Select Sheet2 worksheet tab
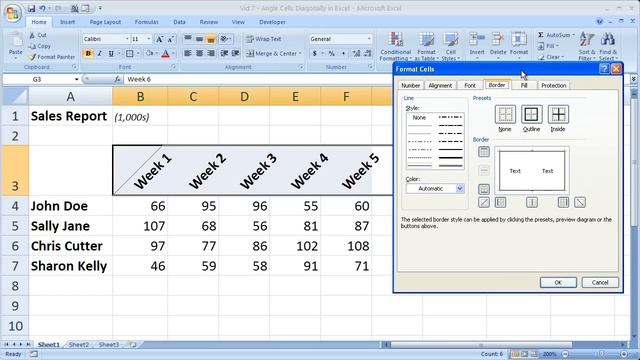640x360 pixels. pyautogui.click(x=79, y=344)
